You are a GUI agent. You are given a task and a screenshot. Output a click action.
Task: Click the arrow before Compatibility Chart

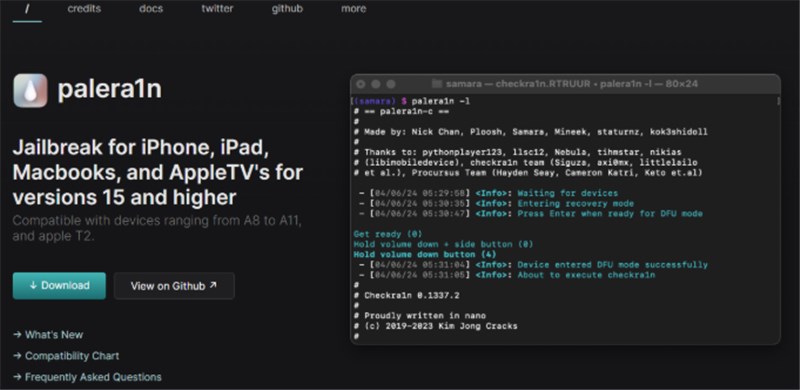[x=17, y=356]
